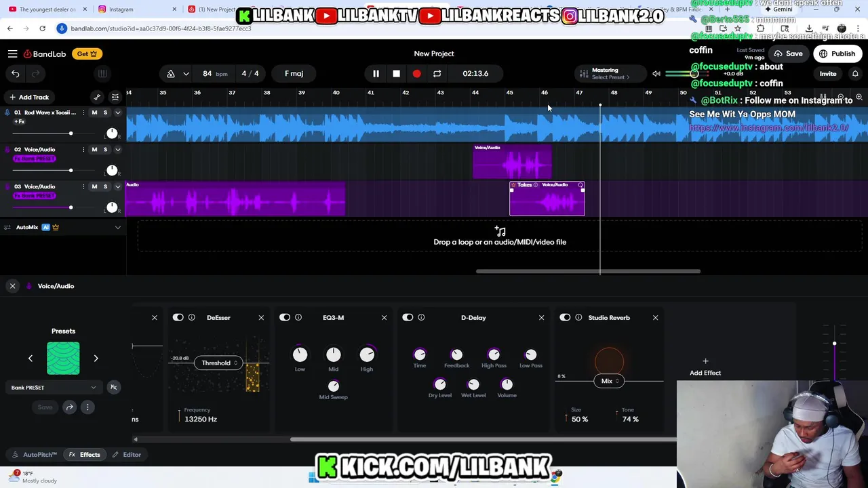Click the EQ3-M Mid Sweep knob

coord(334,386)
